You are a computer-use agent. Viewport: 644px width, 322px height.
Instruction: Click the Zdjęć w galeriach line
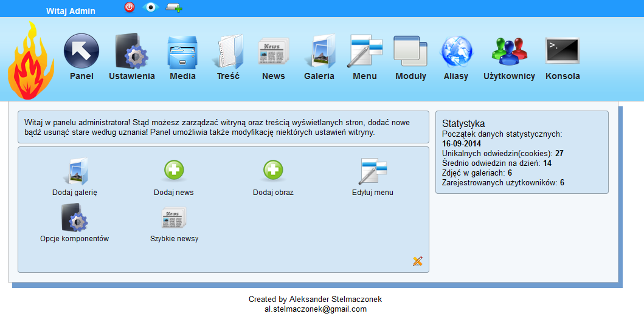pyautogui.click(x=477, y=173)
